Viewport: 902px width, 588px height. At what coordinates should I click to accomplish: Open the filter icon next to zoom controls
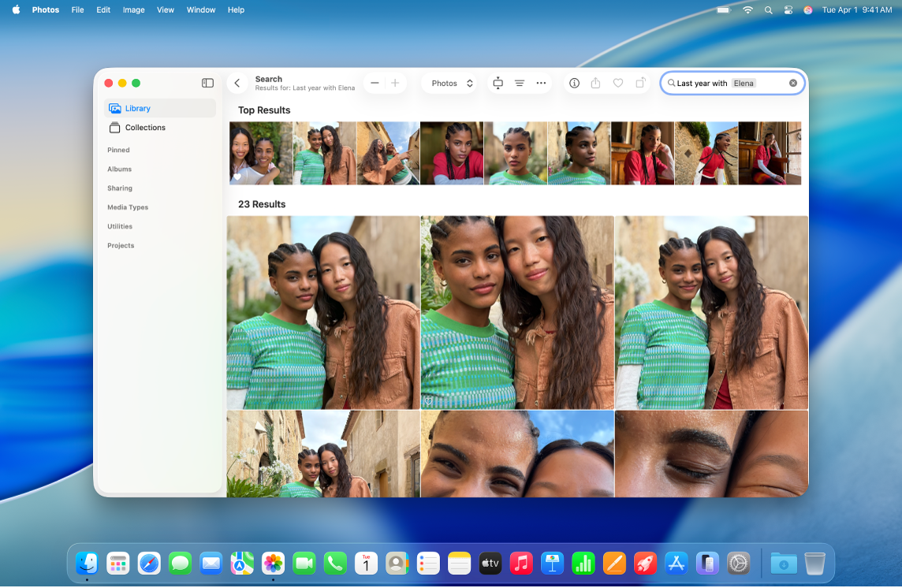519,83
